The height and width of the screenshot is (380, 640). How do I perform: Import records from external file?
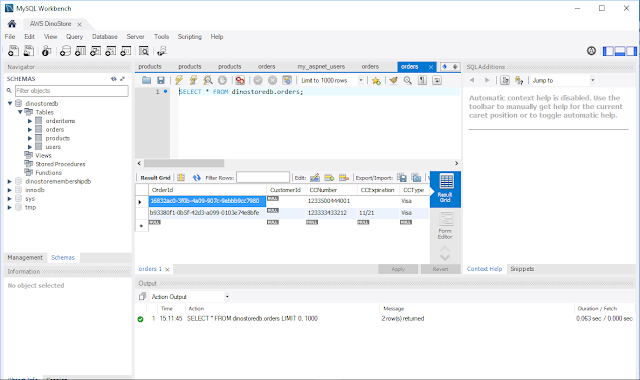click(416, 178)
